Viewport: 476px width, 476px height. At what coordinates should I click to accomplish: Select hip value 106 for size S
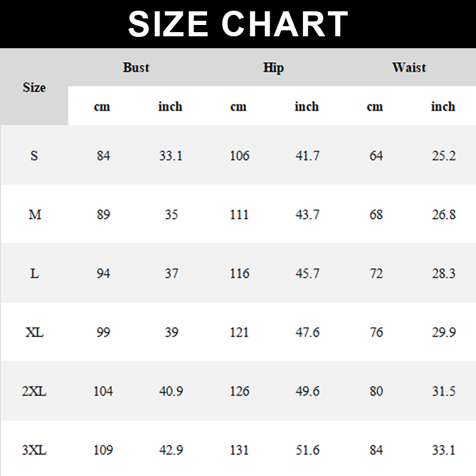[x=239, y=156]
